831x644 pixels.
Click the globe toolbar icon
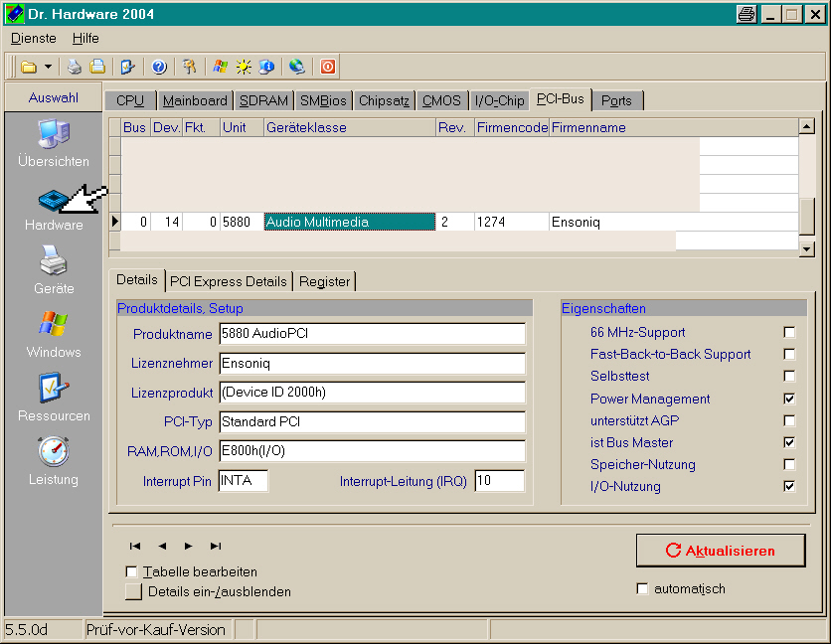click(x=297, y=67)
